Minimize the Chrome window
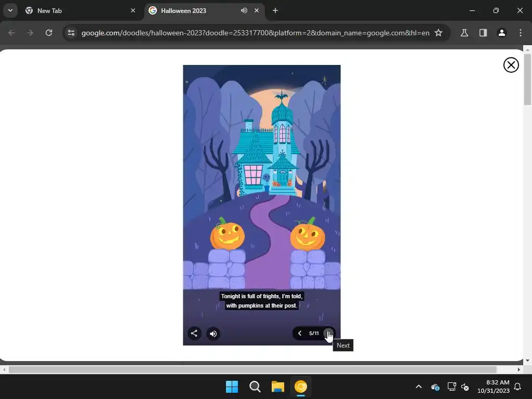 coord(472,10)
